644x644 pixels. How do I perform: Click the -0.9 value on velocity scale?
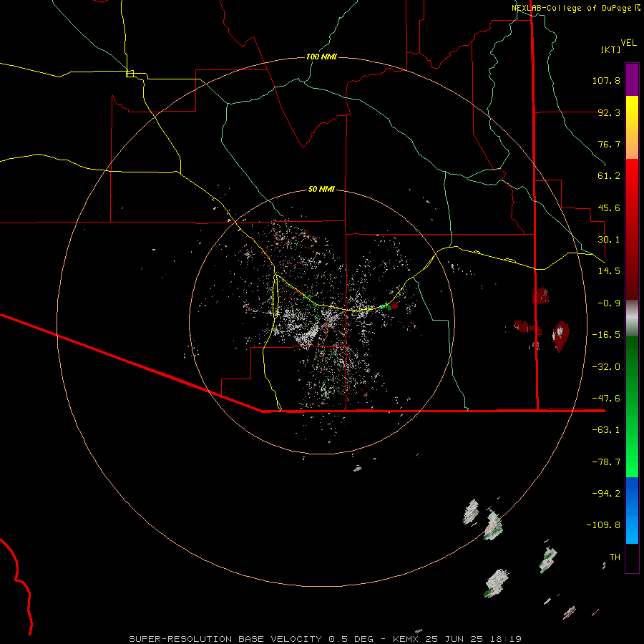pos(609,303)
